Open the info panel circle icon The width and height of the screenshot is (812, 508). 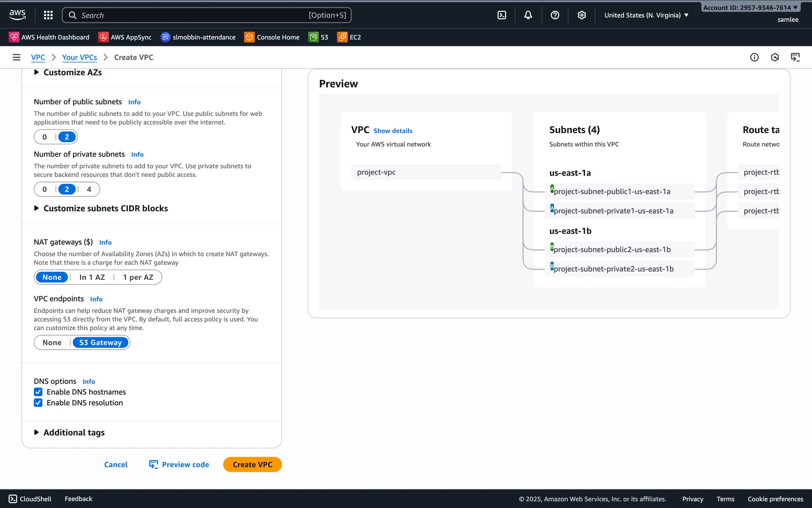pos(754,57)
